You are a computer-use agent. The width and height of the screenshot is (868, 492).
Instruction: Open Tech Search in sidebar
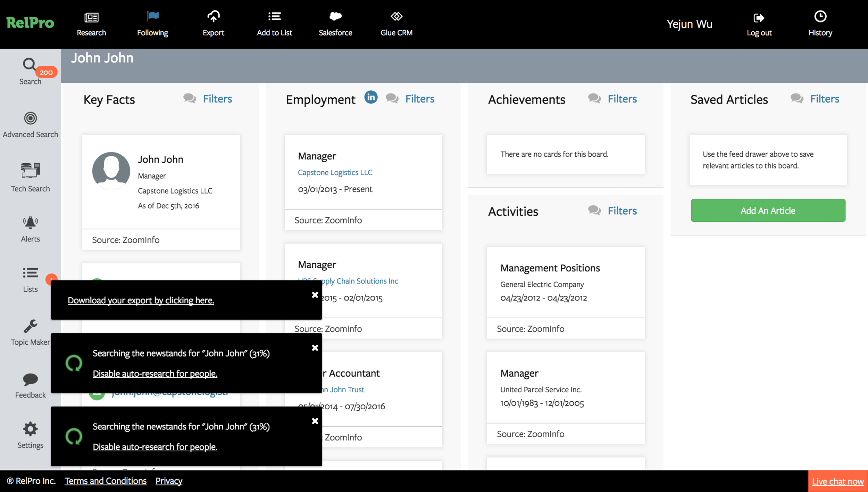(30, 177)
